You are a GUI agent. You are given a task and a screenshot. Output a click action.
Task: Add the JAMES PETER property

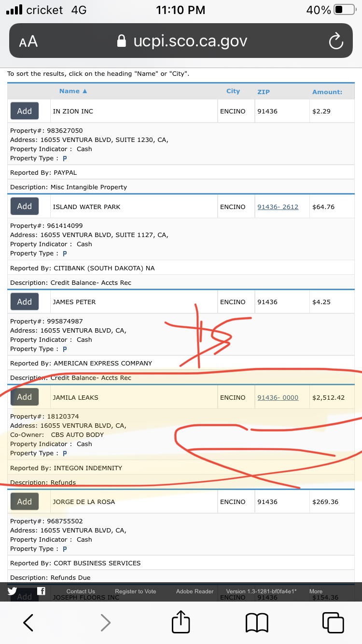[x=25, y=302]
